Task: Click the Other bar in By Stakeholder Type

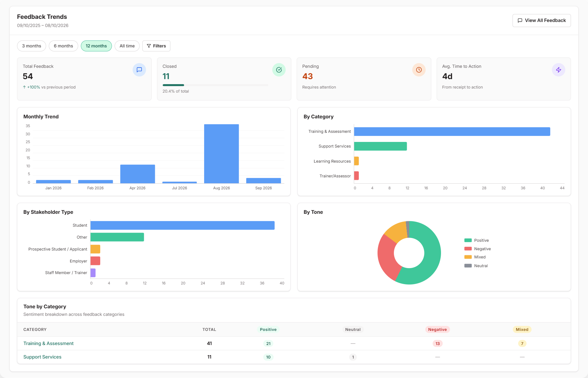Action: pos(117,237)
